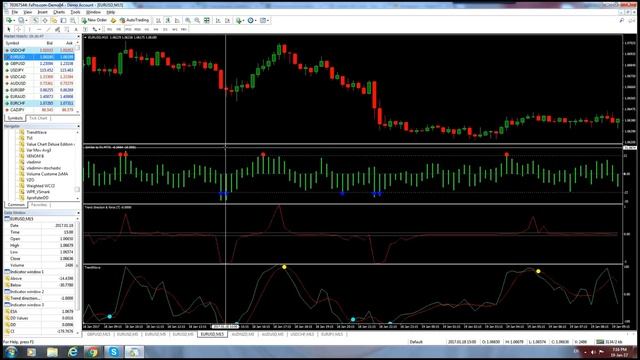Select the Fibonacci Retracement tool

click(x=67, y=29)
